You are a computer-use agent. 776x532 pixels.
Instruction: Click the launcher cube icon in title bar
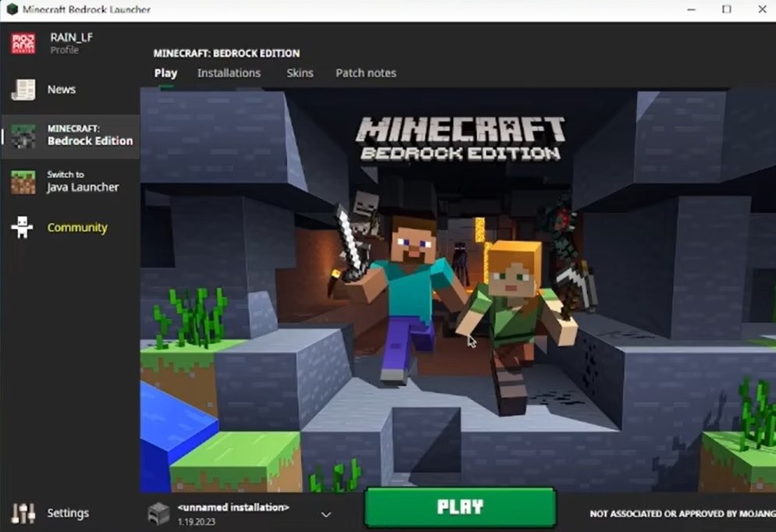click(x=12, y=9)
